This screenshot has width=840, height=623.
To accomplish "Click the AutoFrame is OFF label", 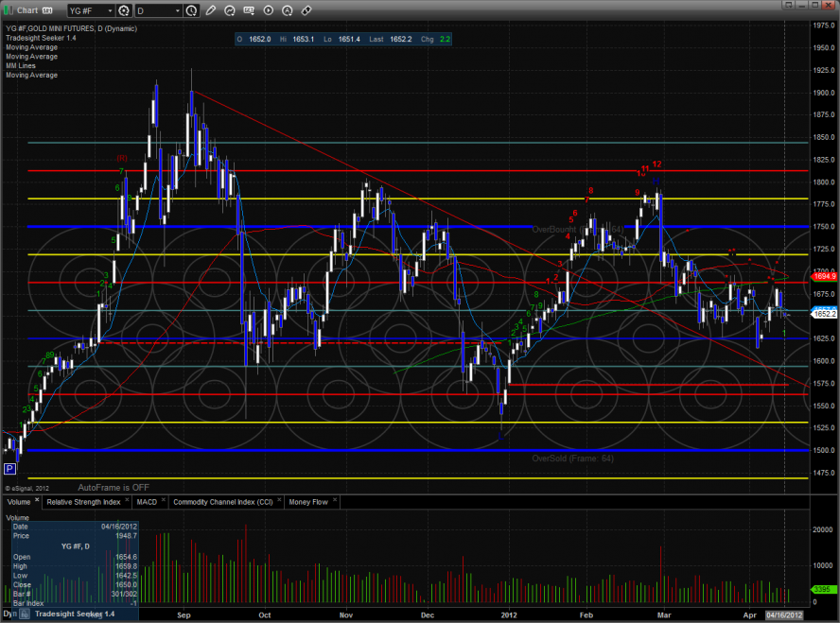I will click(114, 460).
